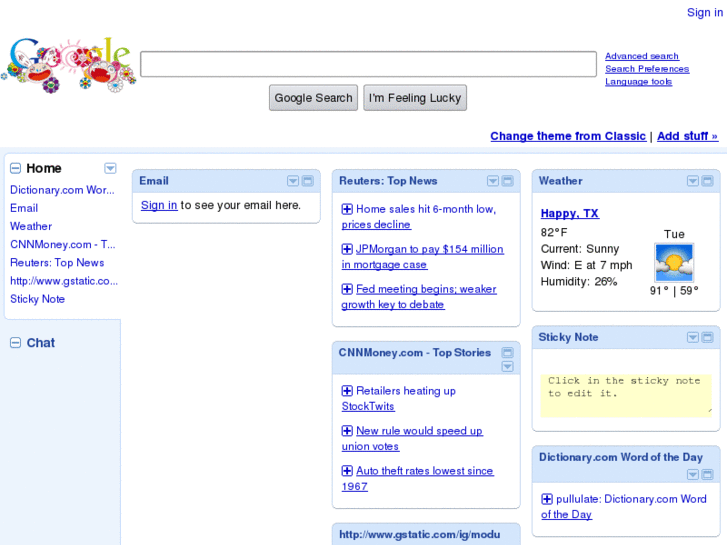Select the Home tab title in sidebar
The height and width of the screenshot is (545, 727).
coord(44,168)
